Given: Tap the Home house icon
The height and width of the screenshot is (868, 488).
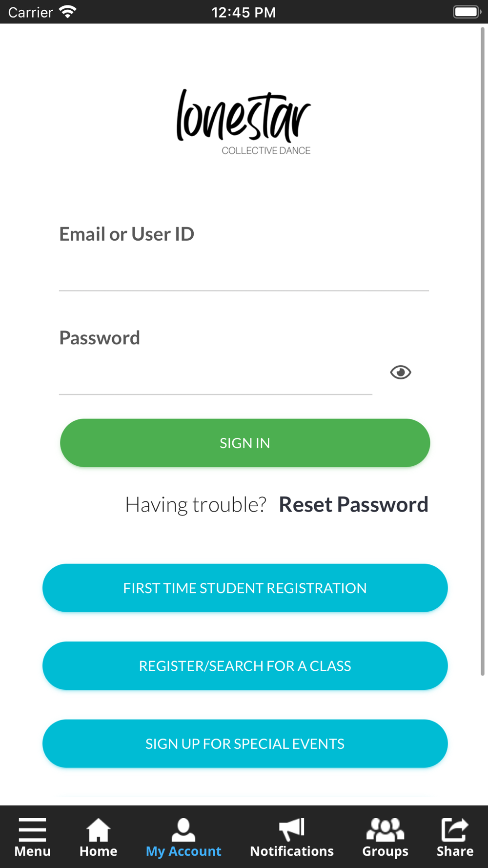Looking at the screenshot, I should point(98,829).
